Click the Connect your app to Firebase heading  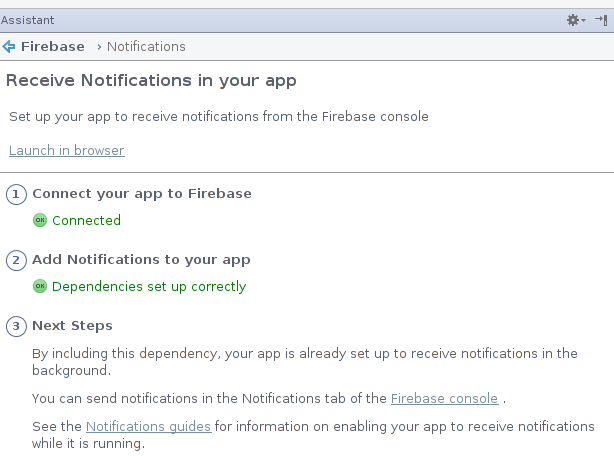point(142,194)
